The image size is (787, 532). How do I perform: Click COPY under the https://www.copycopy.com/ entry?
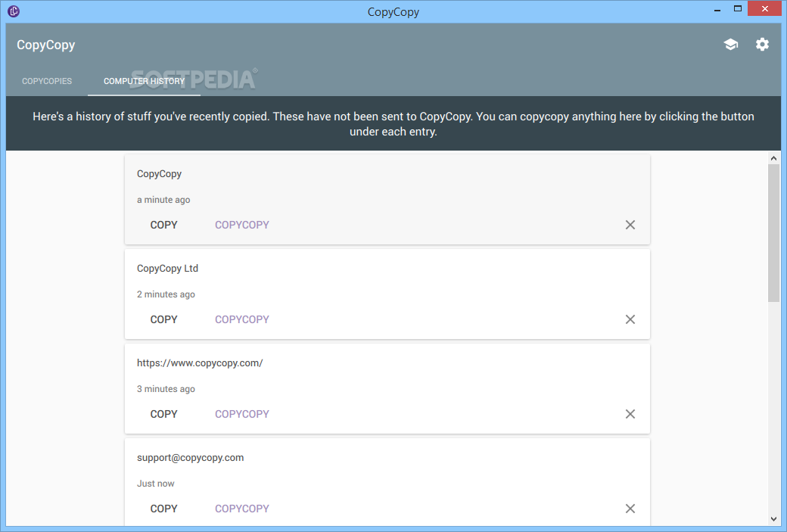[163, 414]
